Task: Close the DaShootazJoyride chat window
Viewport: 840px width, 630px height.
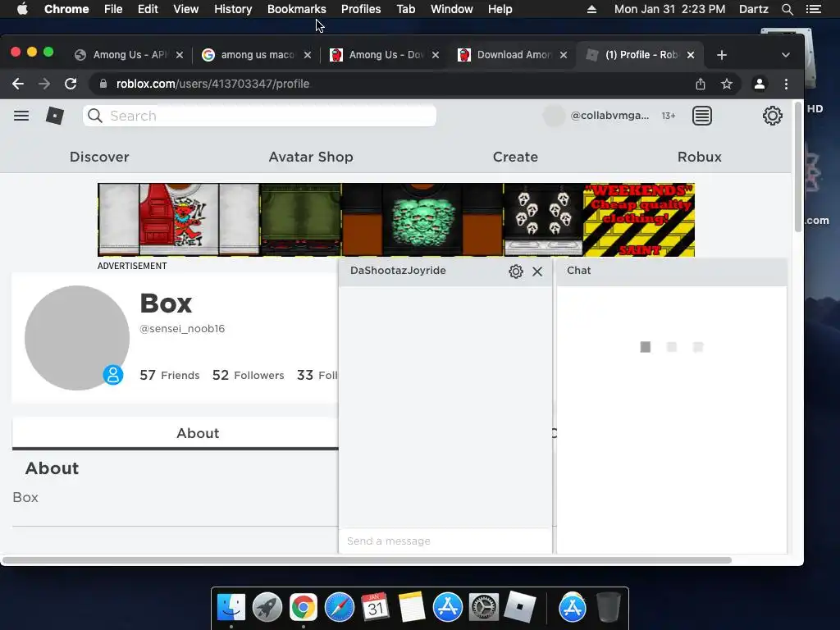Action: pos(537,272)
